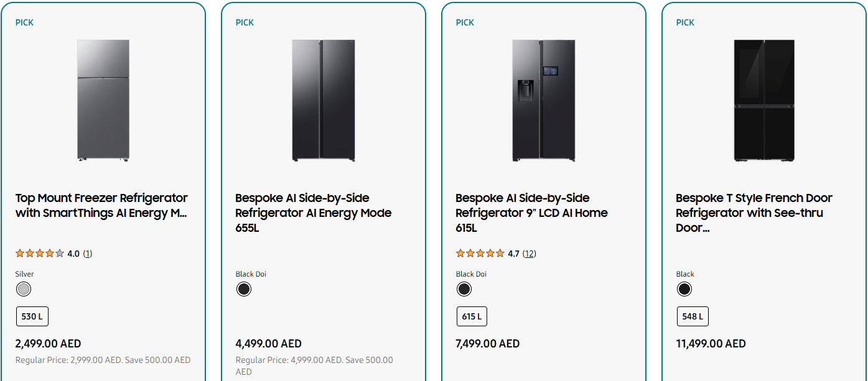
Task: Open Top Mount Freezer Refrigerator product image
Action: pyautogui.click(x=103, y=101)
